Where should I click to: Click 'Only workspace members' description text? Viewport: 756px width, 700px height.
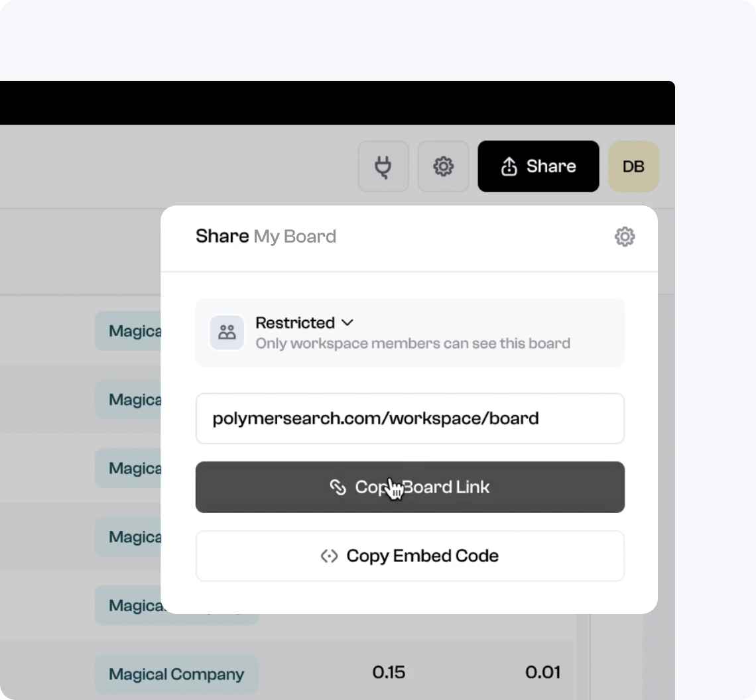[x=412, y=343]
